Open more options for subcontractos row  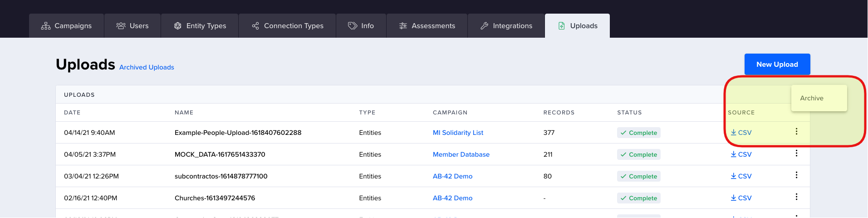pos(796,175)
